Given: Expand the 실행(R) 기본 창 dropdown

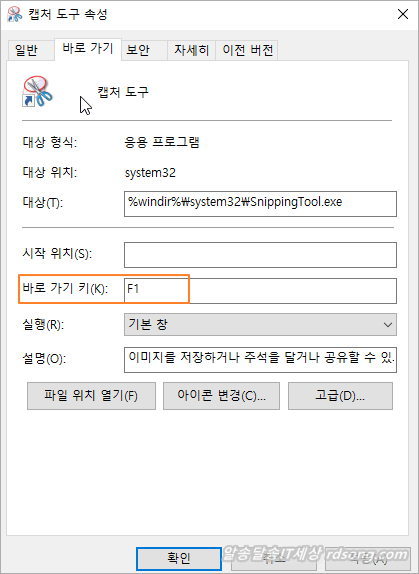Looking at the screenshot, I should pos(260,324).
